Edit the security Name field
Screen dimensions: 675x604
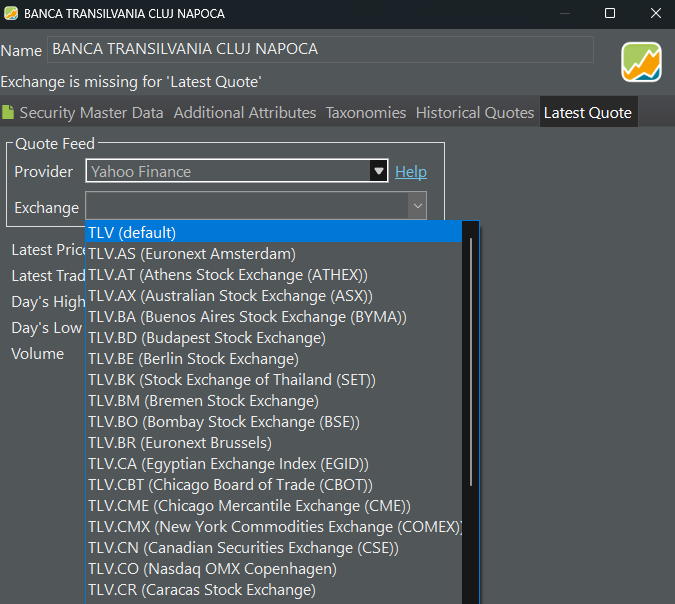(x=320, y=50)
